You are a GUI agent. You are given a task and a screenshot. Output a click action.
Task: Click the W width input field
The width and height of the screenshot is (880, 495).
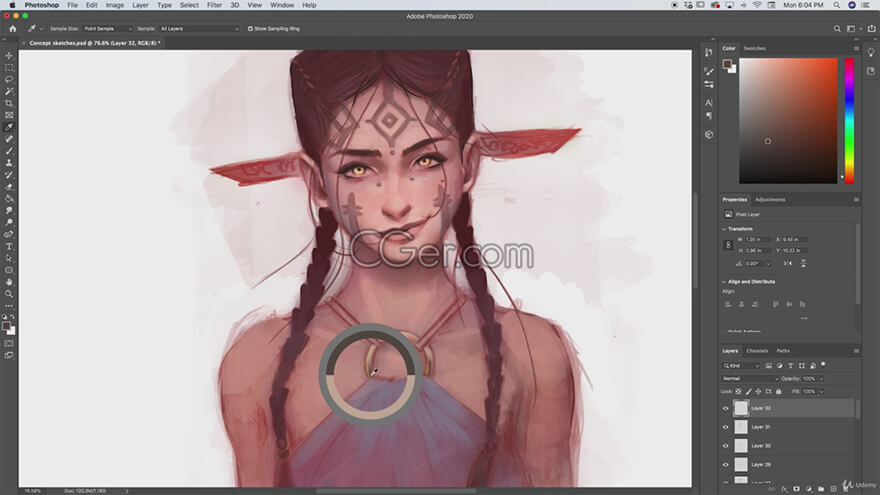click(758, 240)
